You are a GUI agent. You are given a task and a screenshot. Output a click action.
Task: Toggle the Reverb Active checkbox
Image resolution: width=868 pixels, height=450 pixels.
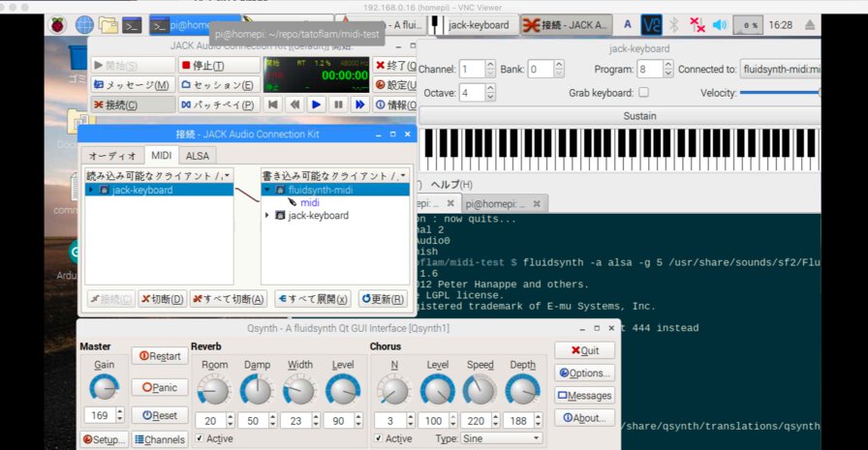pos(200,438)
